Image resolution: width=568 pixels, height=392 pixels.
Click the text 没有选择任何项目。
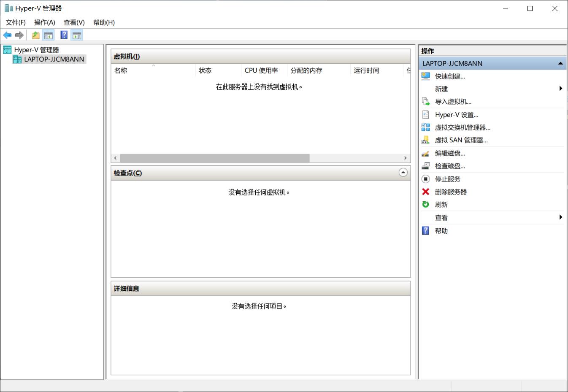(x=259, y=306)
